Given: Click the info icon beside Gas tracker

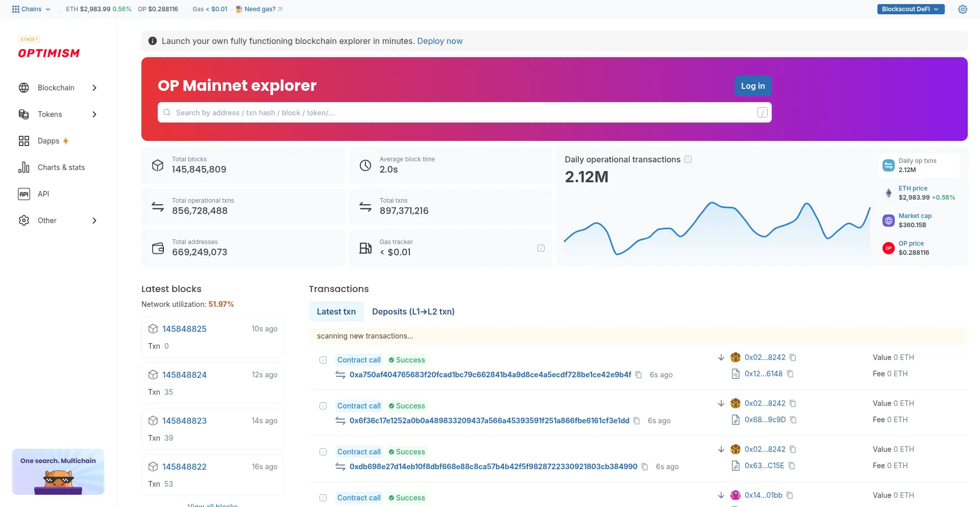Looking at the screenshot, I should tap(541, 248).
